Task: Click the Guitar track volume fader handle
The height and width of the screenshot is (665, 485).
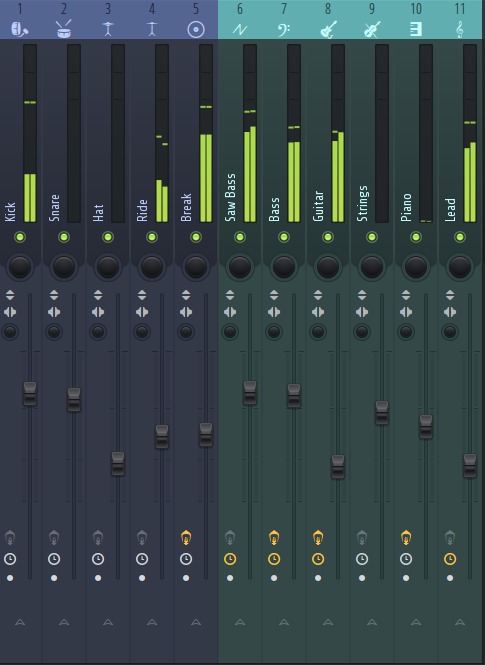Action: [x=338, y=467]
